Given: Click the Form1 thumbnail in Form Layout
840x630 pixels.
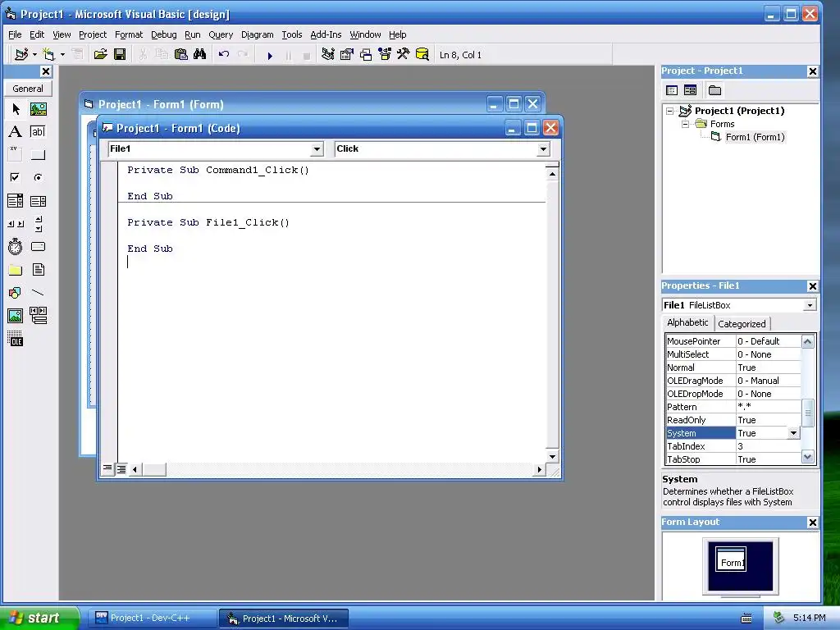Looking at the screenshot, I should (x=731, y=561).
